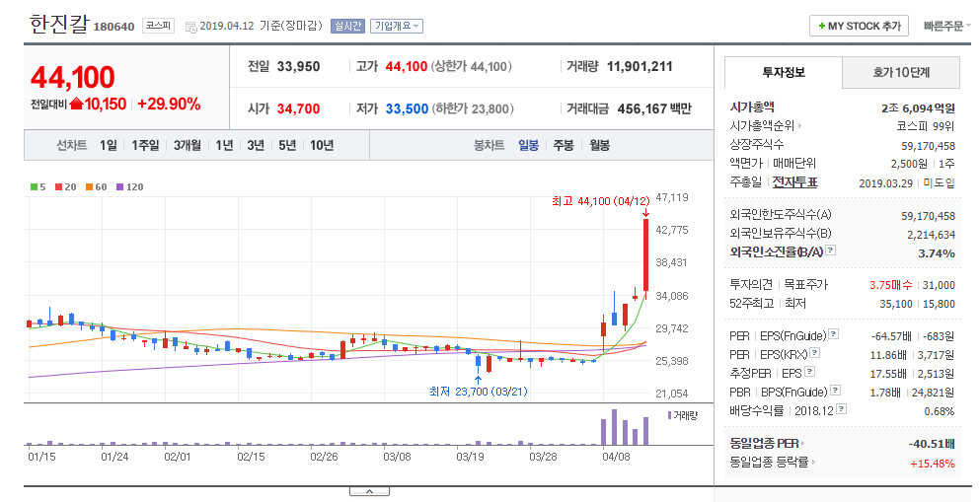Image resolution: width=980 pixels, height=502 pixels.
Task: Click the -40.51배 same-sector PER value
Action: [932, 444]
